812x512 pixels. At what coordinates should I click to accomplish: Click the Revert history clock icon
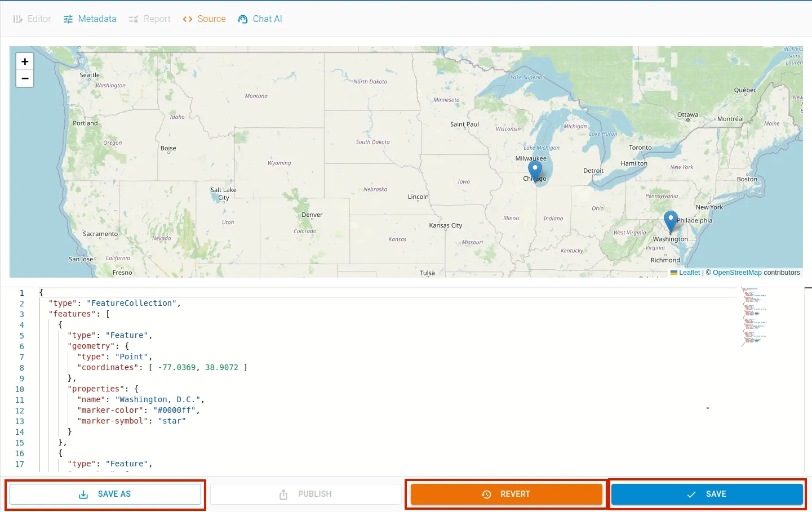tap(486, 495)
